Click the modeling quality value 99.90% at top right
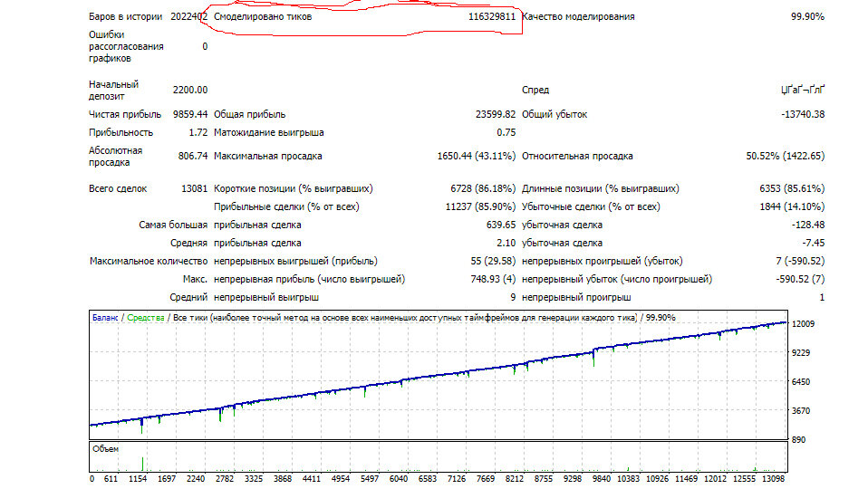The image size is (868, 489). 807,16
